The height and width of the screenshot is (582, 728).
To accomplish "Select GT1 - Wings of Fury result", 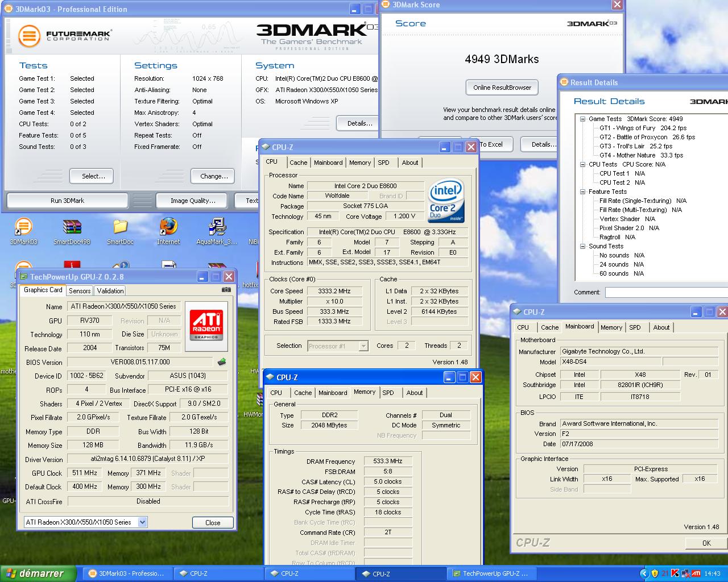I will tap(643, 128).
